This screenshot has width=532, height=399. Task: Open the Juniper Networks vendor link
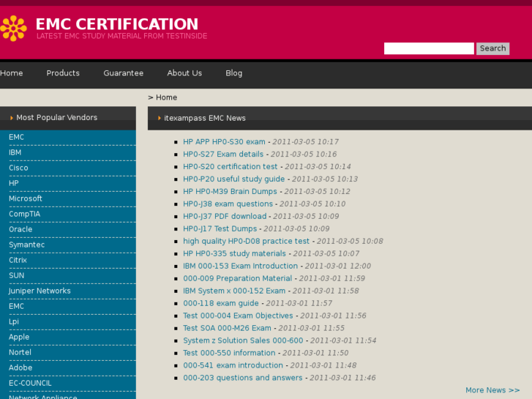pyautogui.click(x=40, y=291)
